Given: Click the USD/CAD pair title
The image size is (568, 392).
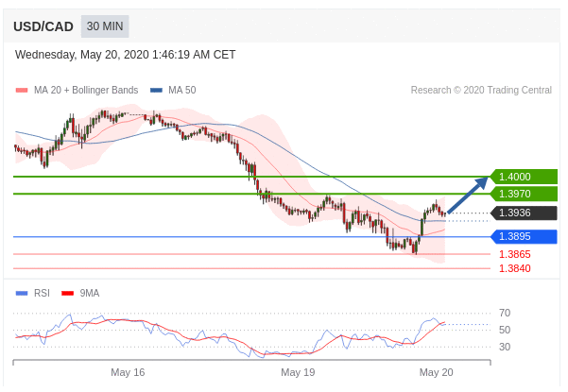Looking at the screenshot, I should pyautogui.click(x=43, y=26).
